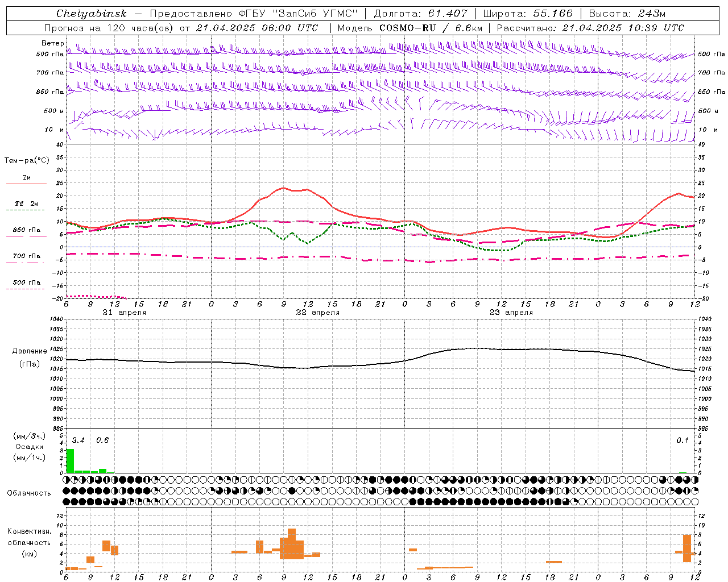Click the '(гПа)' pressure unit label

tap(29, 364)
